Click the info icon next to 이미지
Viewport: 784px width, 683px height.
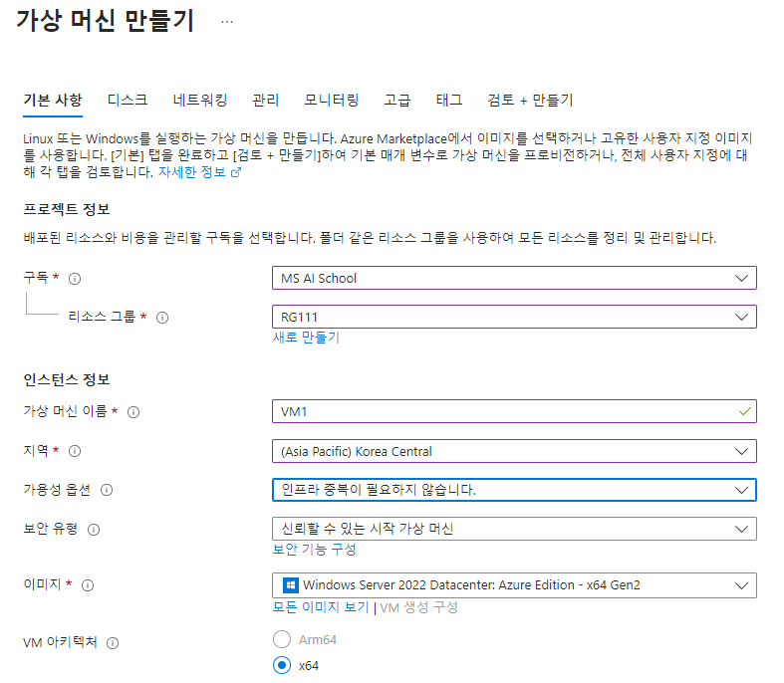click(88, 585)
